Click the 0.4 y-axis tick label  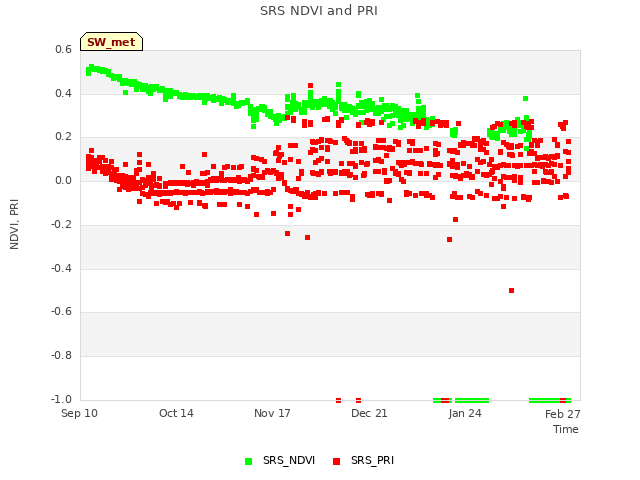coord(64,93)
